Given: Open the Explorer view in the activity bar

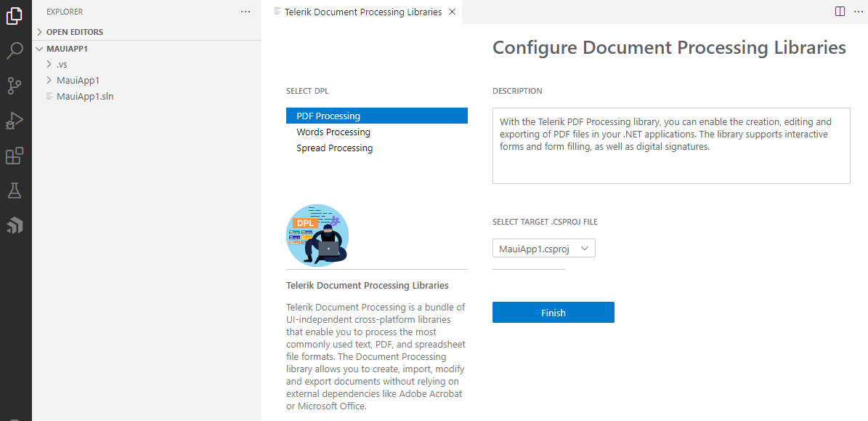Looking at the screenshot, I should click(x=15, y=15).
